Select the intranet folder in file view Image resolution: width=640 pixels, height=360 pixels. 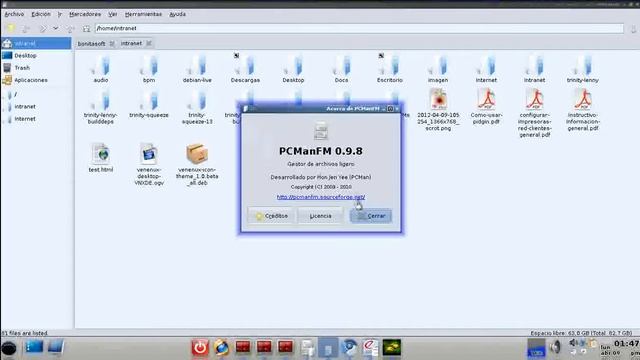click(534, 69)
